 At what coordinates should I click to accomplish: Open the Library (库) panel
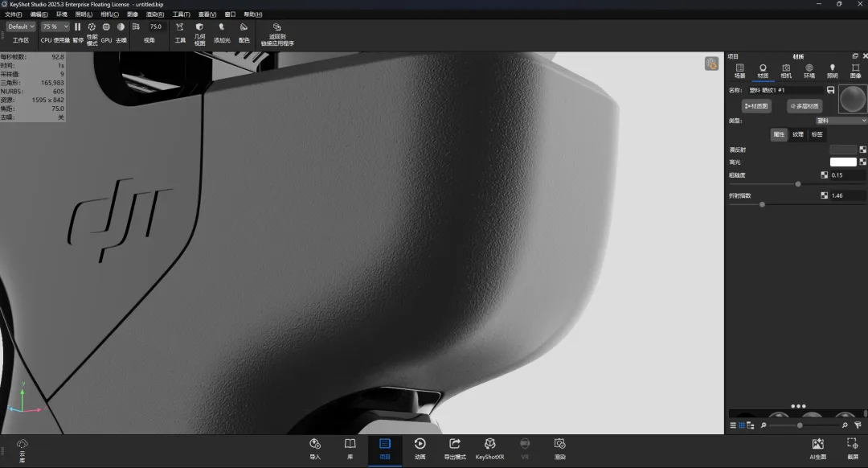350,449
